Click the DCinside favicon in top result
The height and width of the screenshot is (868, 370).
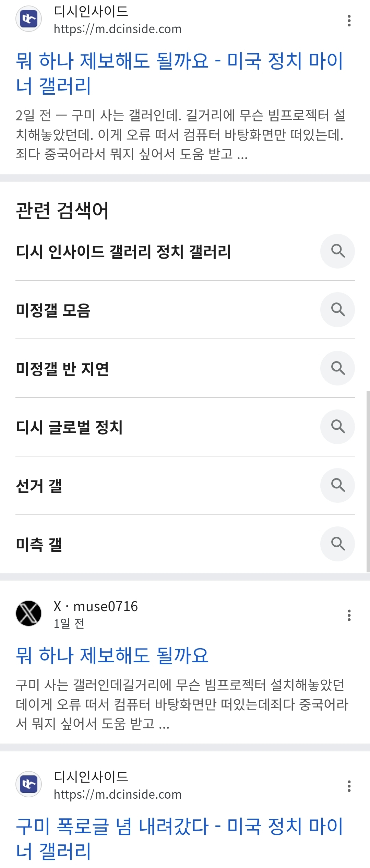tap(28, 19)
